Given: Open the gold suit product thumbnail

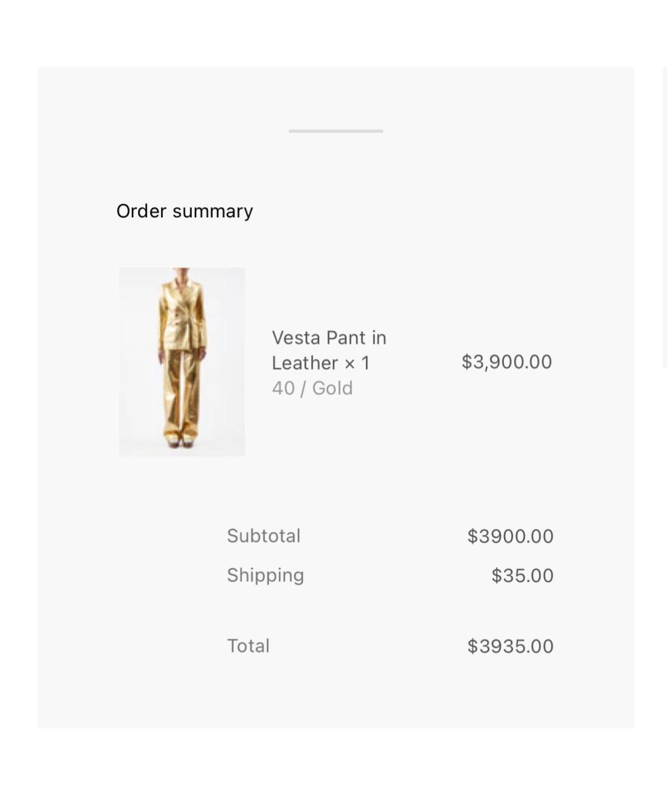Looking at the screenshot, I should [x=182, y=362].
